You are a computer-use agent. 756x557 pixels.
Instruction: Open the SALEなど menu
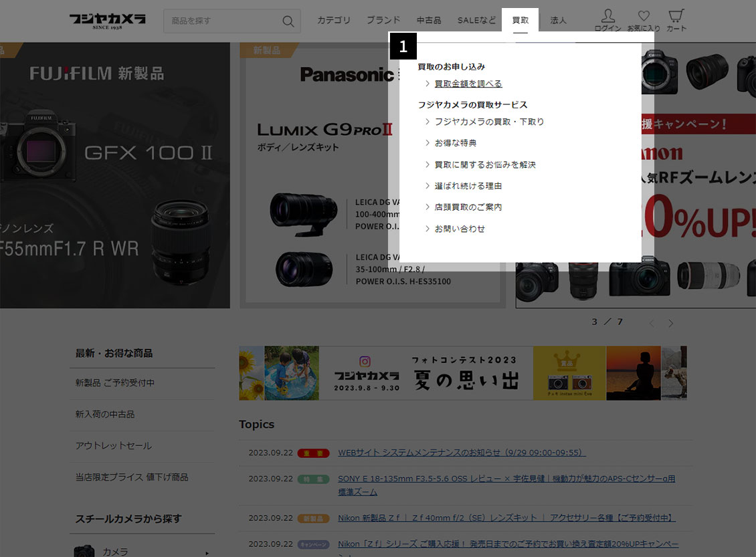[476, 20]
